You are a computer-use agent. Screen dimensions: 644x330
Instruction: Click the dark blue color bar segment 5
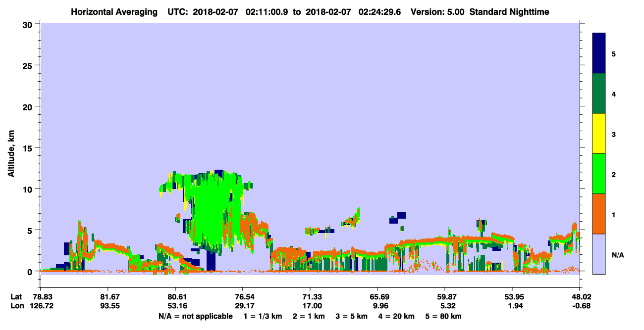[x=599, y=53]
